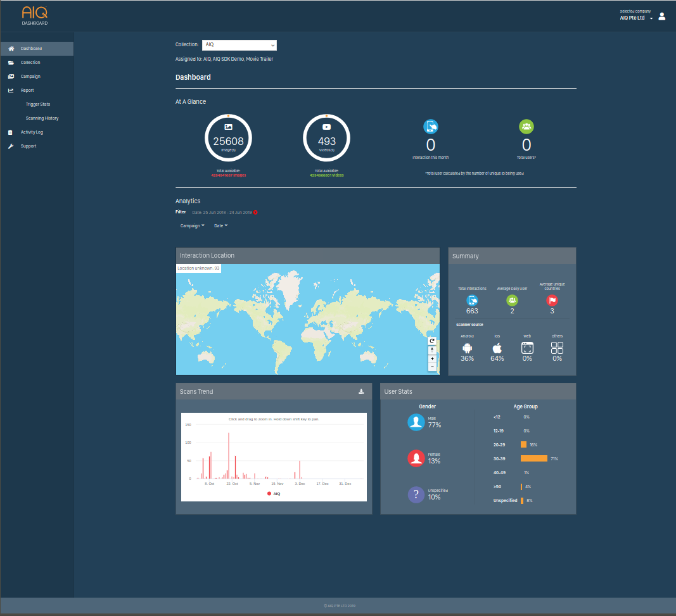Screen dimensions: 676x616
Task: Open the Support wrench icon
Action: 11,146
